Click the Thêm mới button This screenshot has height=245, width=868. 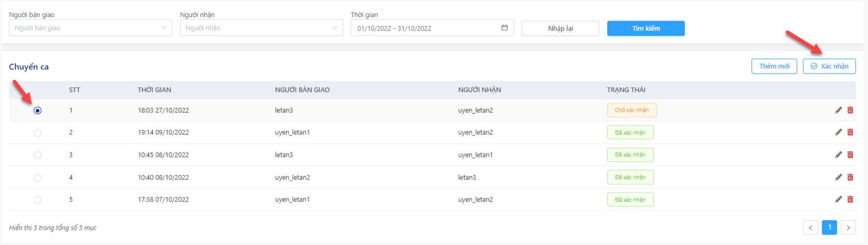click(x=774, y=66)
